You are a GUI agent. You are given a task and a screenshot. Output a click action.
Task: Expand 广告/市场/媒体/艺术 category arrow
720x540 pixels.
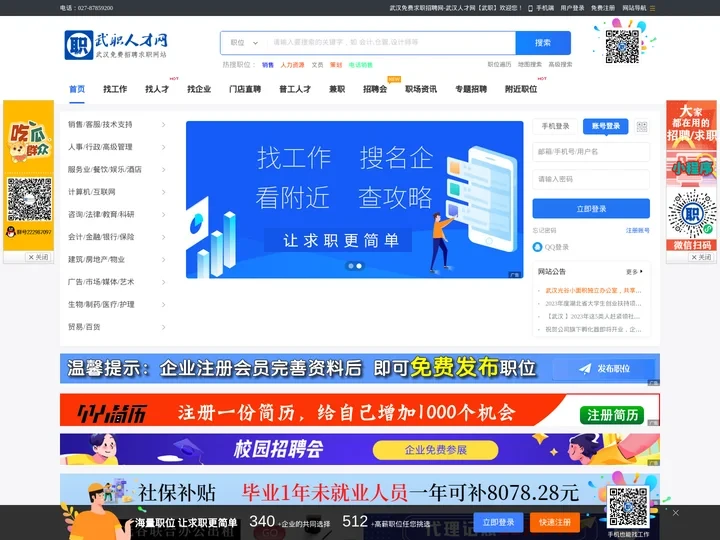pyautogui.click(x=163, y=282)
